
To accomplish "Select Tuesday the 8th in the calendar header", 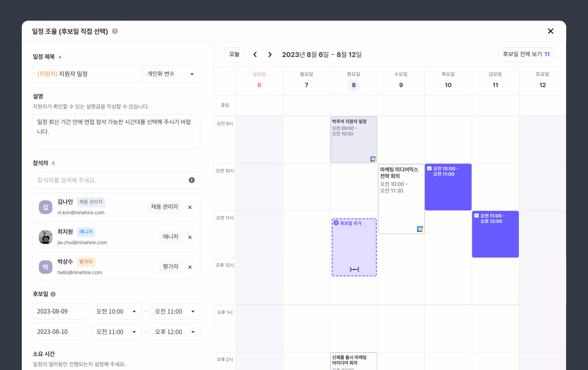I will click(354, 85).
